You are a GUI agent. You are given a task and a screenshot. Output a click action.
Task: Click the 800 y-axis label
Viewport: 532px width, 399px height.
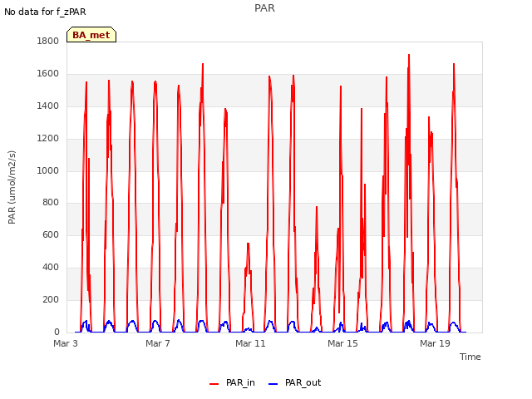[51, 203]
